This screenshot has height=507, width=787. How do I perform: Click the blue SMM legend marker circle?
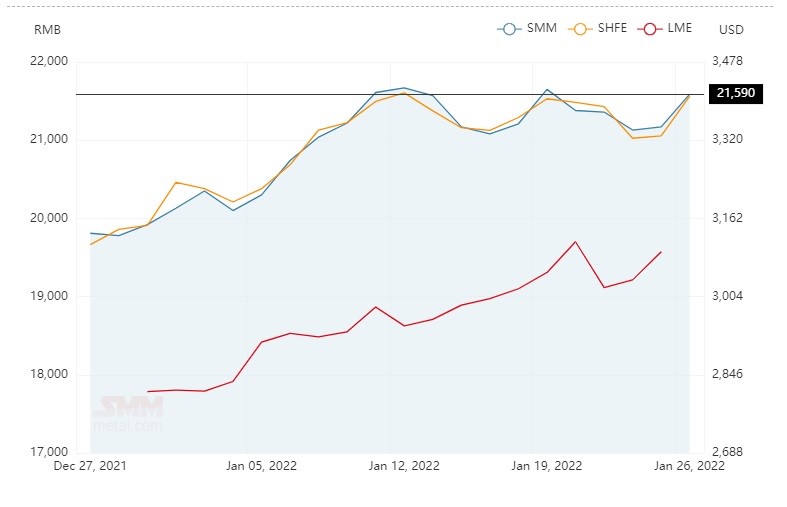point(509,29)
